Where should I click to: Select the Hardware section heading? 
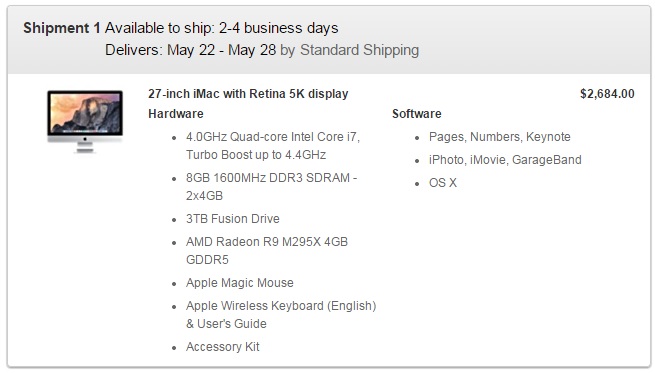click(x=176, y=114)
